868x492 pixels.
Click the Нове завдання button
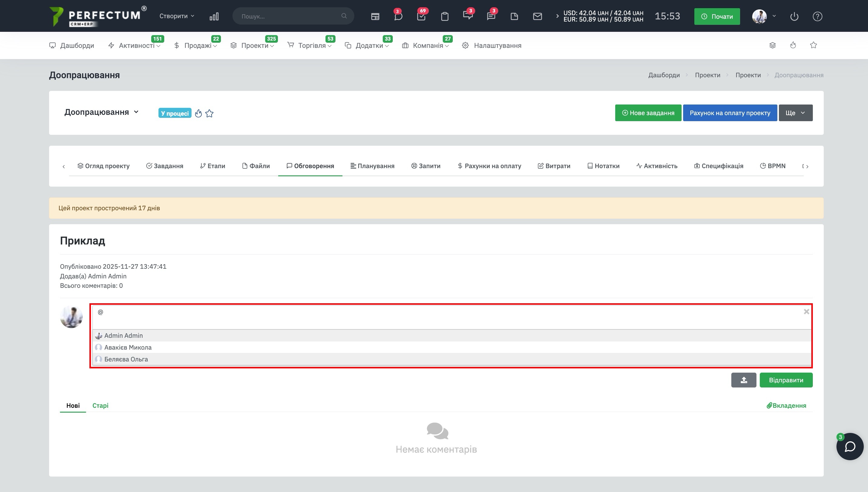648,113
